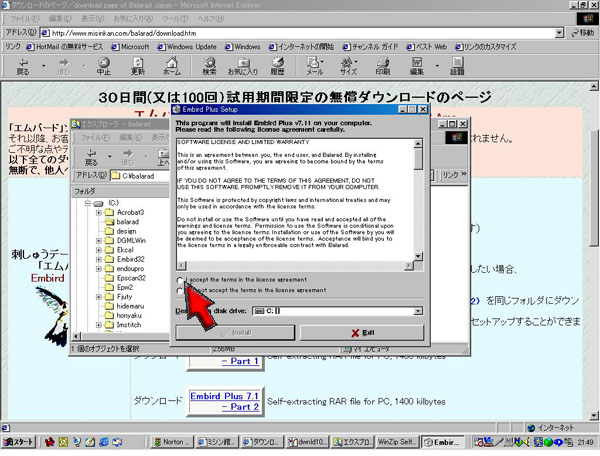
Task: Open the destination disk drive dropdown
Action: click(x=419, y=311)
